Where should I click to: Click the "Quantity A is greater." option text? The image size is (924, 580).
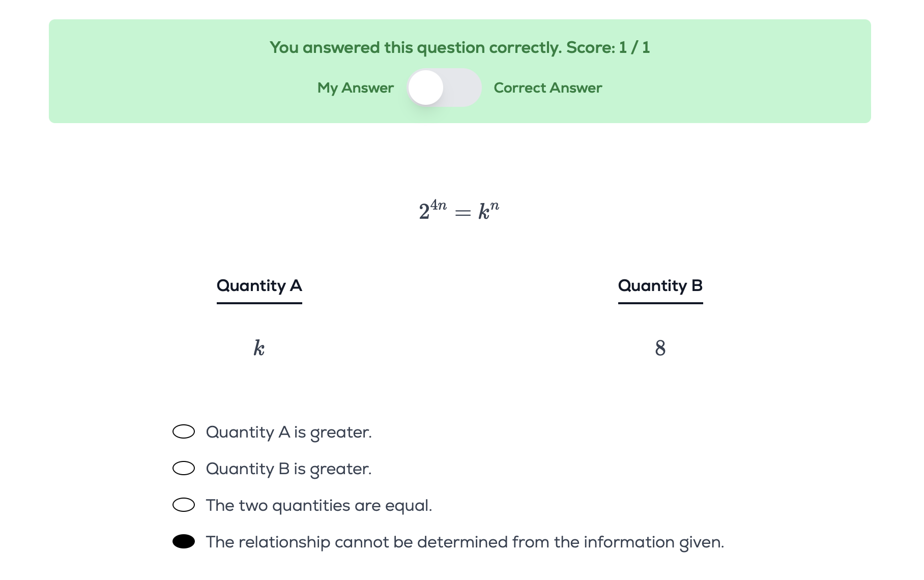(x=288, y=432)
